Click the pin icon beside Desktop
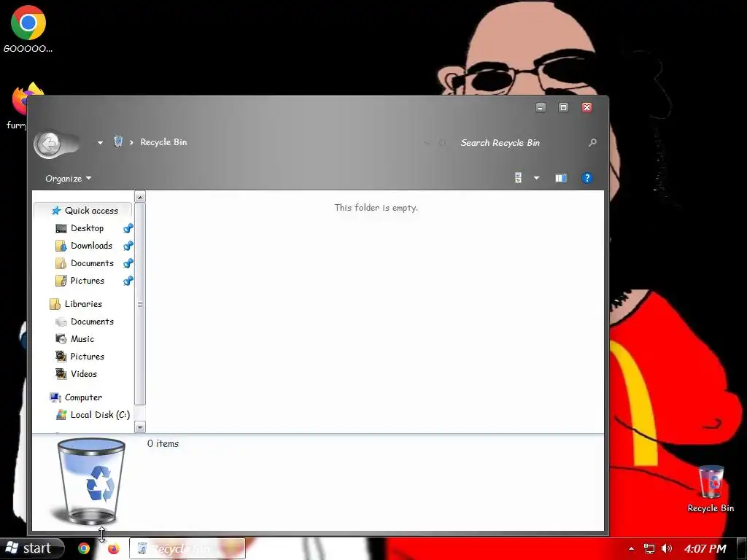This screenshot has height=560, width=747. tap(128, 228)
